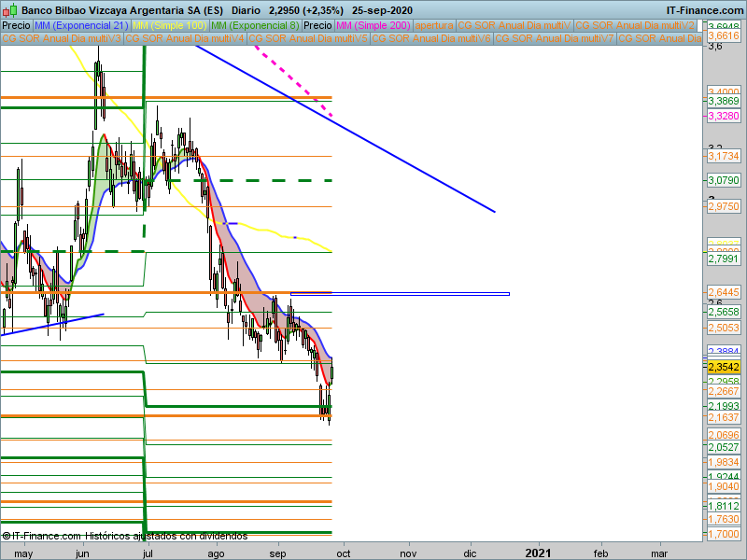747x560 pixels.
Task: Click the jun label on time axis
Action: 82,553
